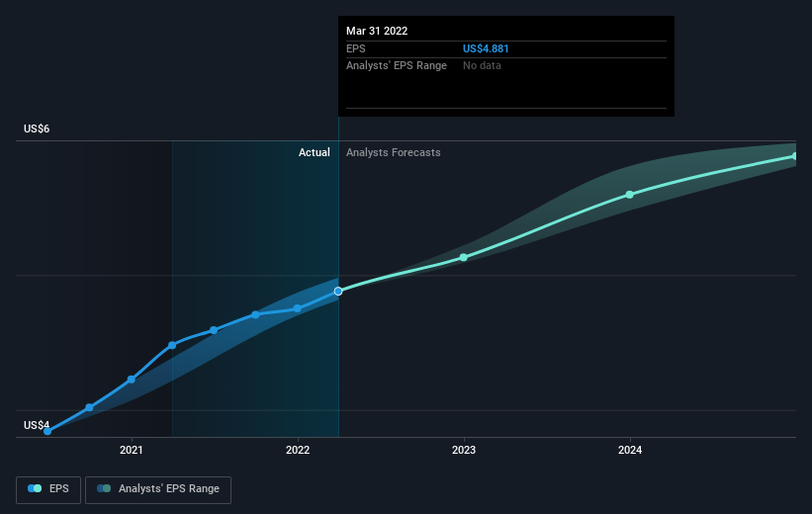Select the 2024 forecast EPS data point
The width and height of the screenshot is (812, 514).
[629, 195]
